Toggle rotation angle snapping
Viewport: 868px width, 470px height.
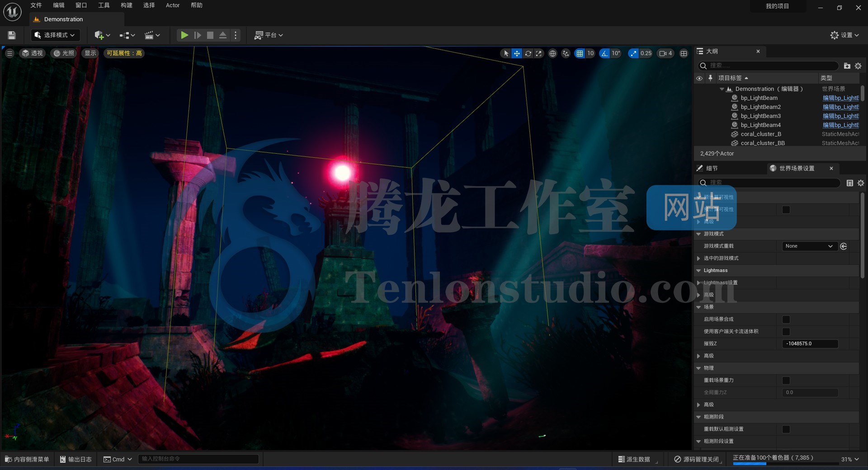(604, 53)
